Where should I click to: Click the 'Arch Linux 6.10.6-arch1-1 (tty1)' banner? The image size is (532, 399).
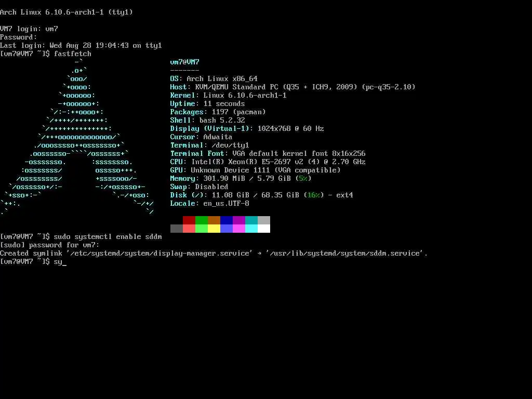[x=66, y=12]
